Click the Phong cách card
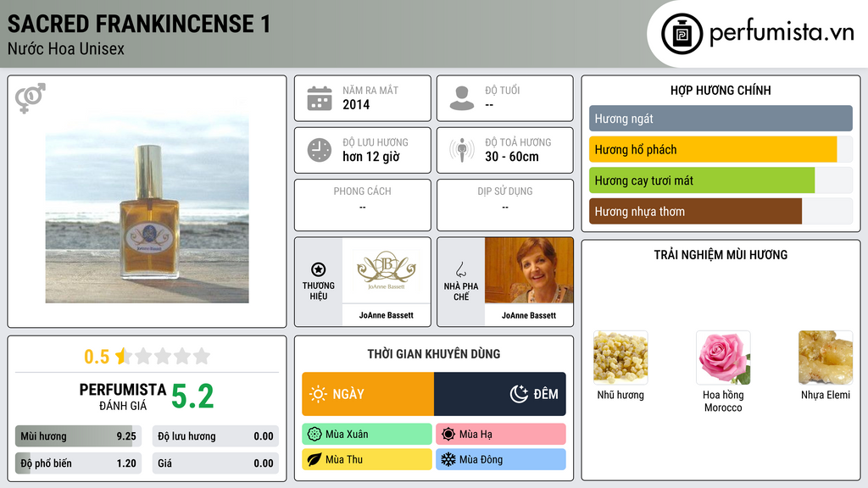 click(x=363, y=205)
